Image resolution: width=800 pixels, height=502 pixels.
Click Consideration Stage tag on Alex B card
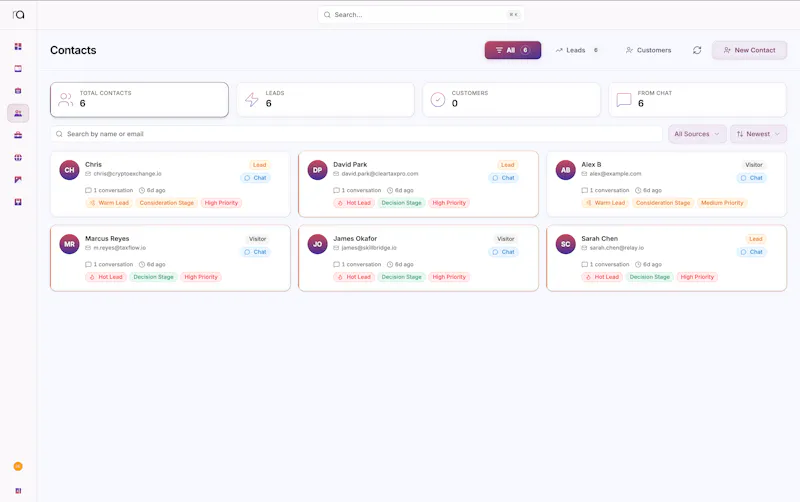663,203
